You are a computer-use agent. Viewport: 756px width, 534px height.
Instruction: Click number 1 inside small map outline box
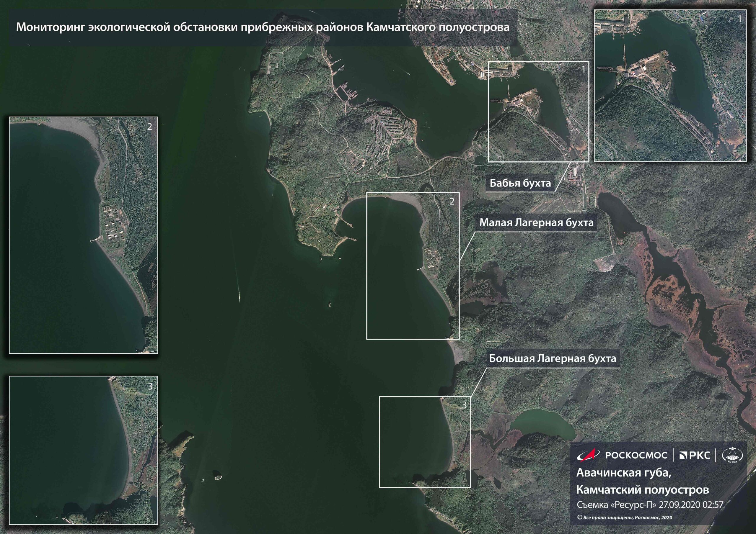tap(584, 70)
